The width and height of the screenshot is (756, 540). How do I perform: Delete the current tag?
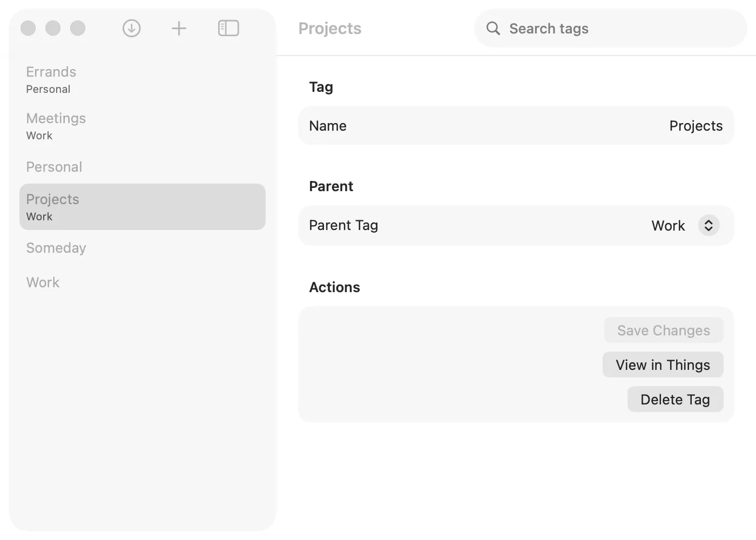click(675, 399)
